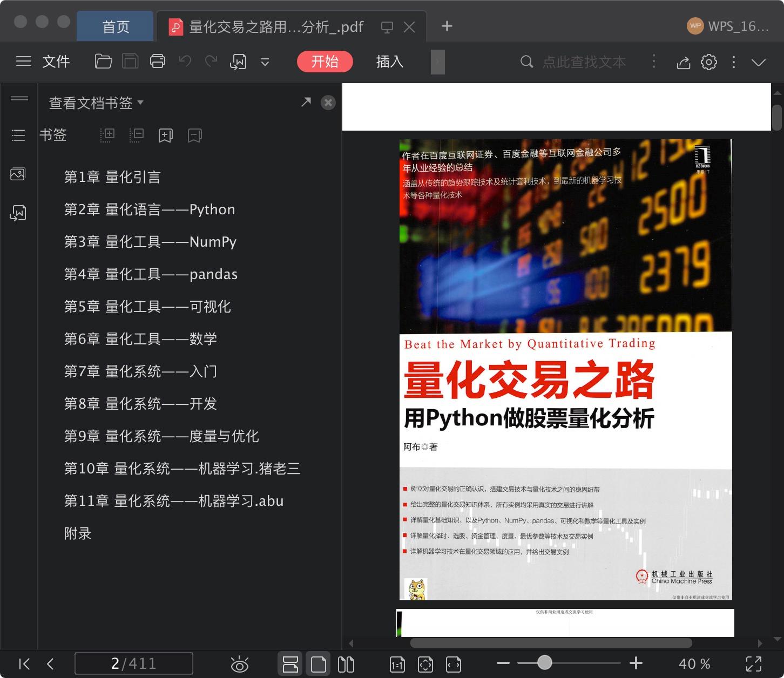Go to first page button
This screenshot has height=678, width=784.
(x=24, y=664)
